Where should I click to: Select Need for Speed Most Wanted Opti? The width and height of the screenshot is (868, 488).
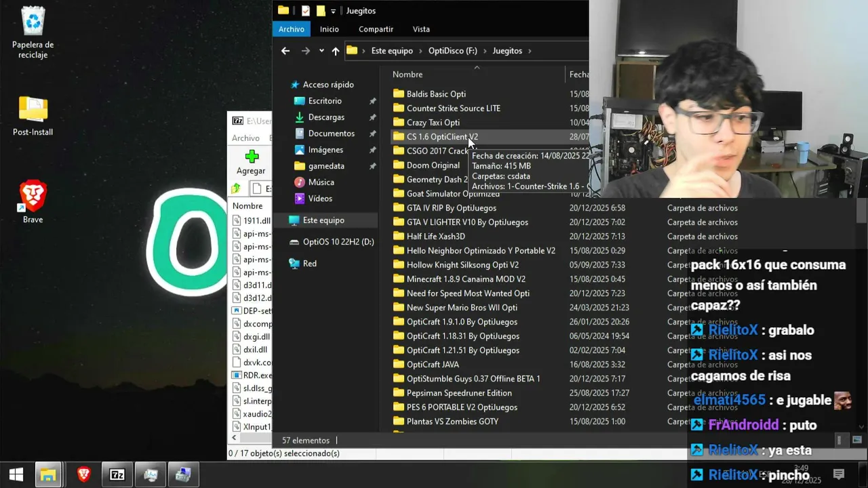(468, 293)
